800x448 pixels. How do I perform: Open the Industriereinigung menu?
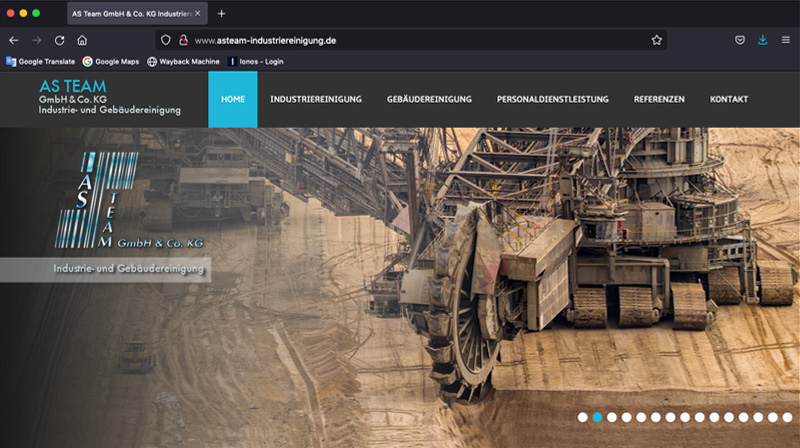pos(316,99)
